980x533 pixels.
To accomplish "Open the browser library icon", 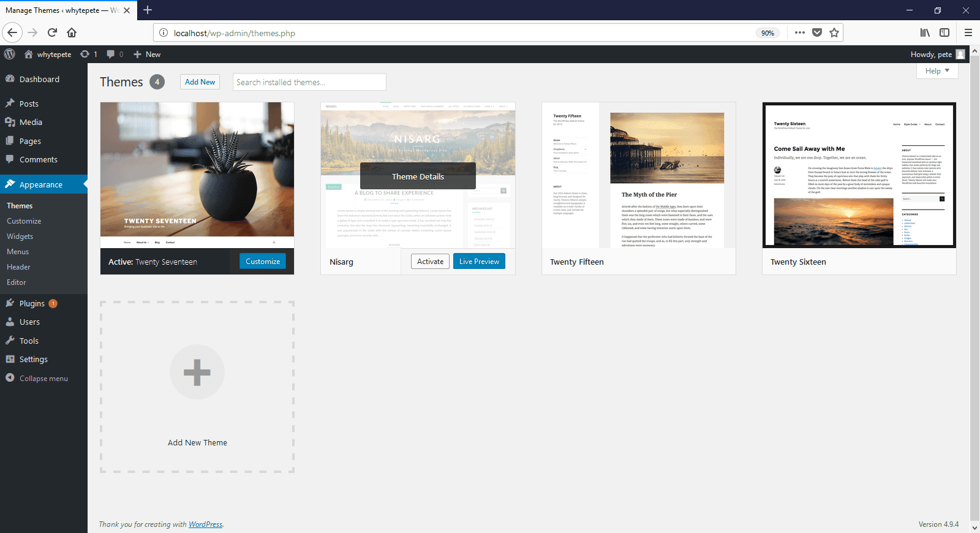I will point(925,32).
